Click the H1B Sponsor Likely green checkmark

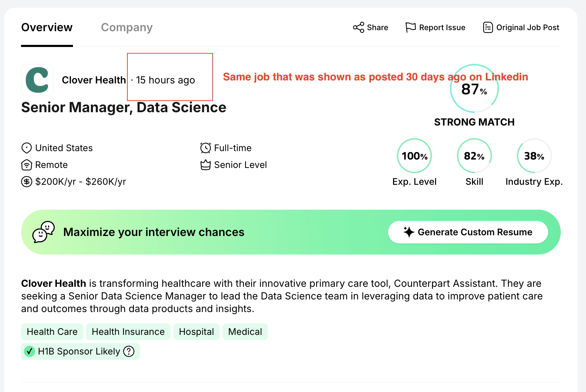(29, 351)
